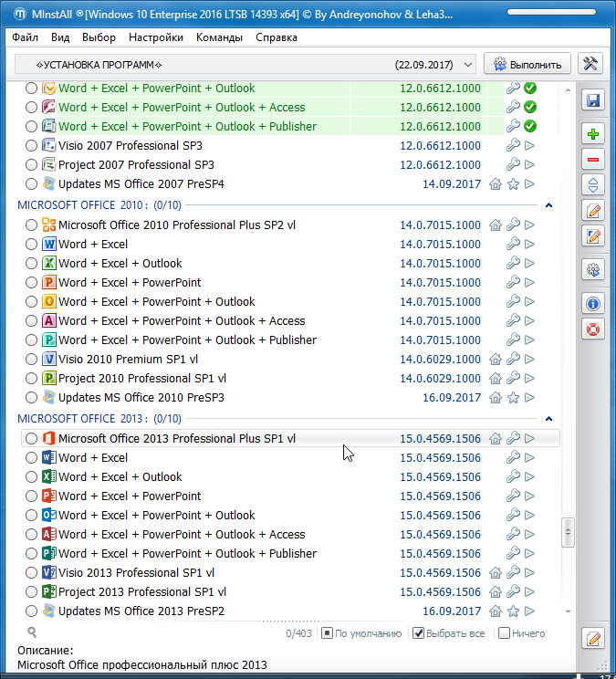Click Office 2013 'Word + Excel + Outlook' entry
The width and height of the screenshot is (616, 679).
120,476
